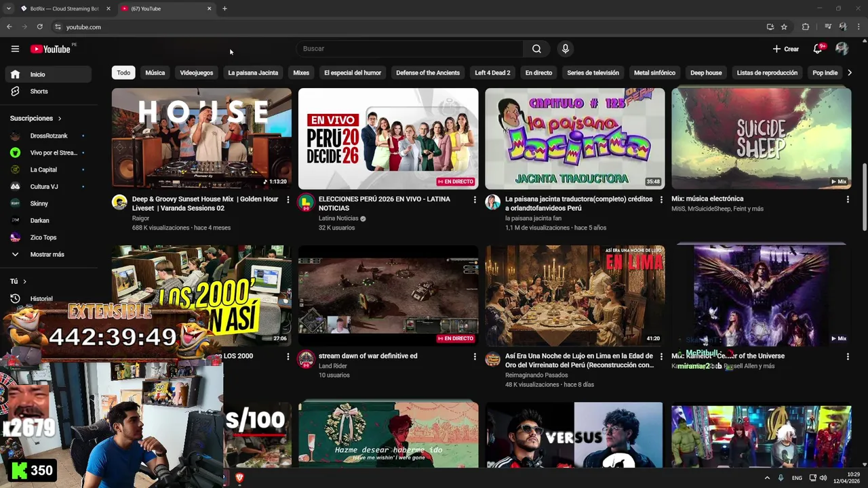Click the search magnifier button
868x488 pixels.
coord(536,49)
